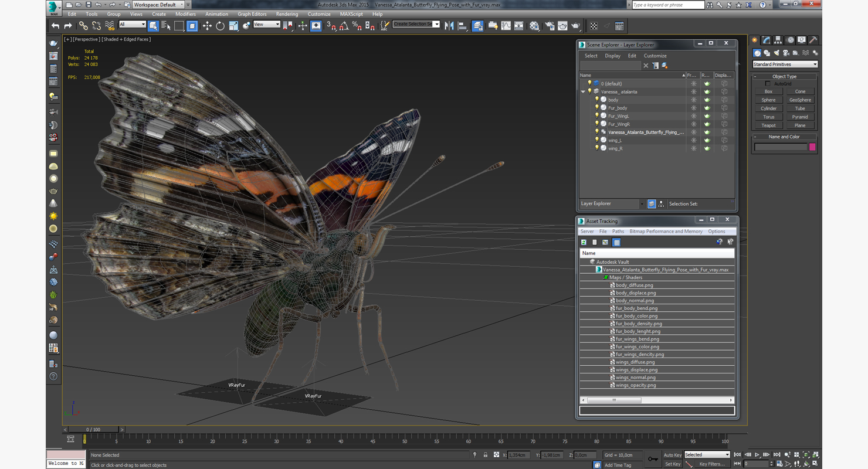Open selection filter All dropdown
This screenshot has height=469, width=868.
click(132, 25)
